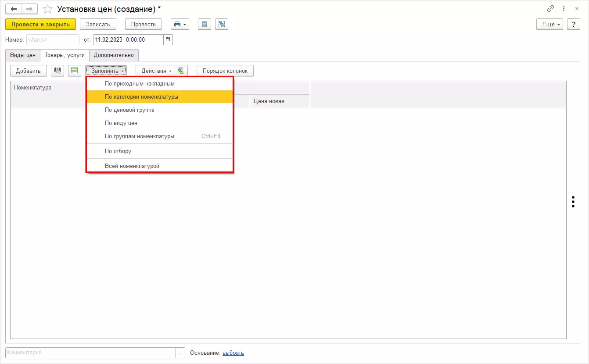Close the Установка цен window
This screenshot has height=364, width=589.
pos(576,9)
